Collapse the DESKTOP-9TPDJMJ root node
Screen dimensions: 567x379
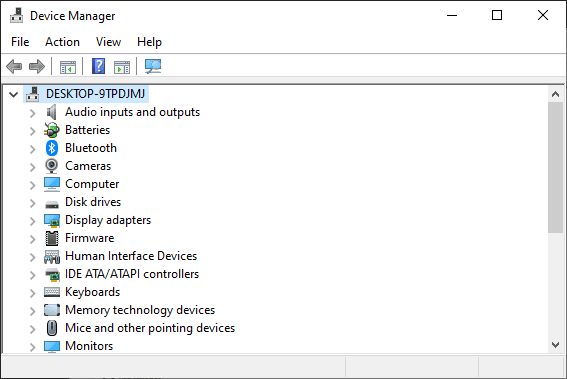(x=13, y=95)
